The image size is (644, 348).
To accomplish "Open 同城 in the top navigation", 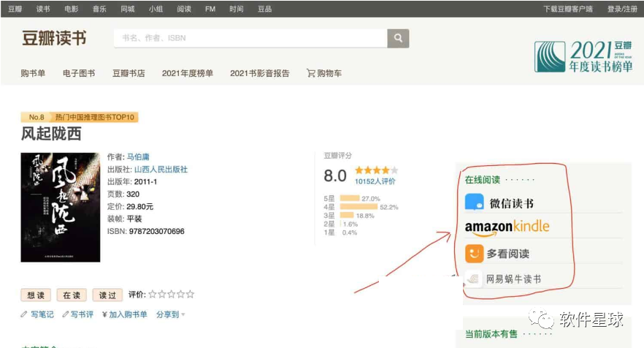I will pos(127,9).
